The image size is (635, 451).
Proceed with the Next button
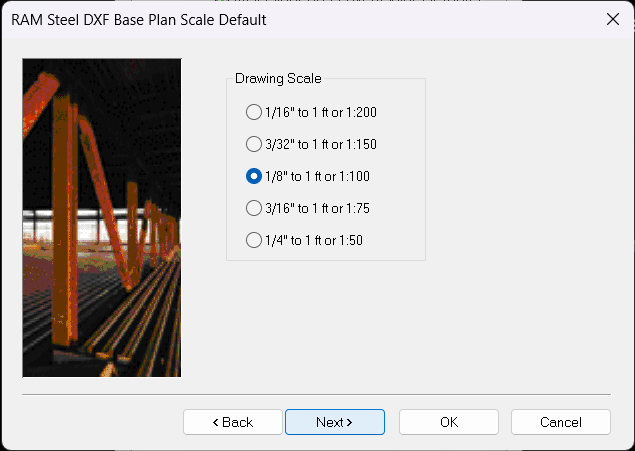334,422
